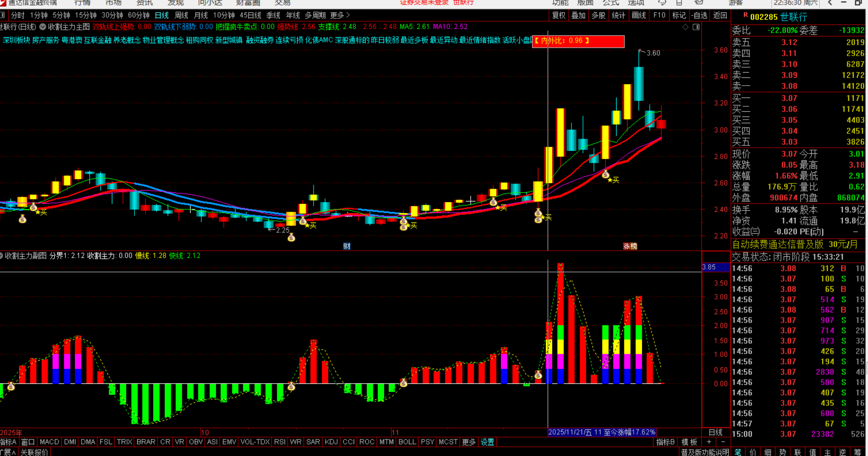Viewport: 868px width, 456px height.
Task: Open the 公式 menu
Action: 611,3
